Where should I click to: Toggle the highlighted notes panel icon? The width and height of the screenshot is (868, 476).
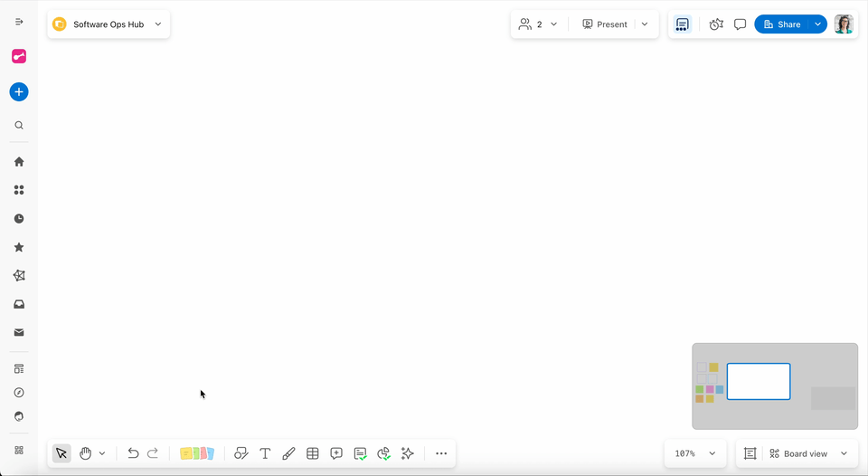pos(683,24)
